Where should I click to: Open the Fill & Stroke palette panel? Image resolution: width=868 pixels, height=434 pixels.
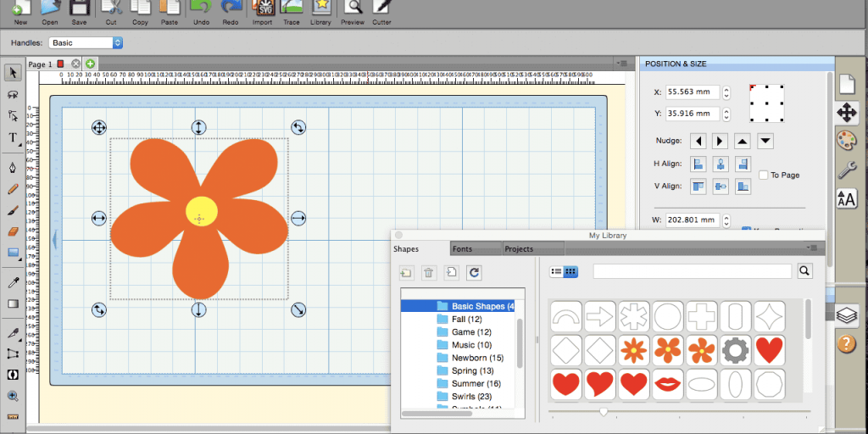pyautogui.click(x=847, y=141)
